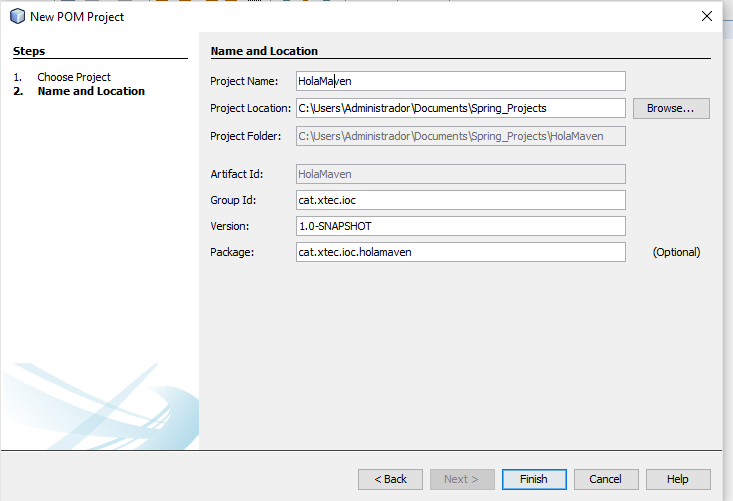Click the Project Folder: label
Screen dimensions: 733x501
(245, 136)
